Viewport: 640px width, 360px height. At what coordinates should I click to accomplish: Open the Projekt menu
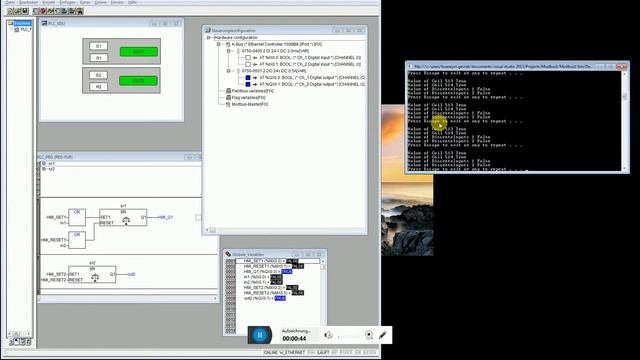tap(49, 2)
